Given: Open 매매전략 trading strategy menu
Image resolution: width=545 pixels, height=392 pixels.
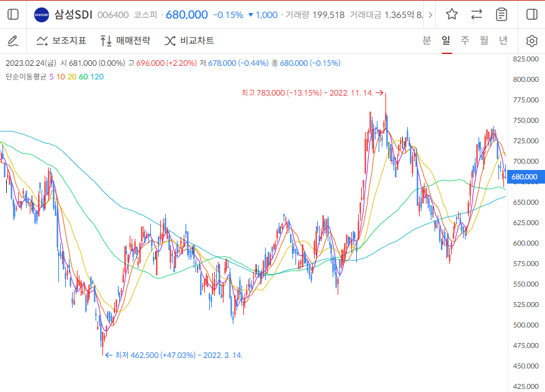Looking at the screenshot, I should click(x=125, y=40).
